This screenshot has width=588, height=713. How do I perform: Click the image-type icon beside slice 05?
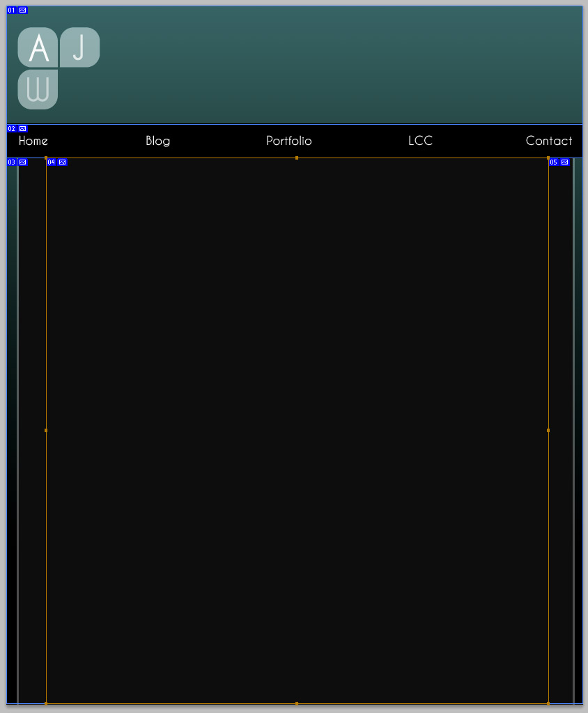564,162
